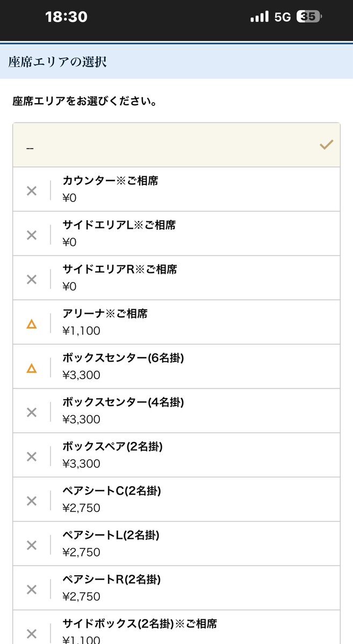The width and height of the screenshot is (353, 644).
Task: Click the X icon beside カウンター
Action: pyautogui.click(x=32, y=191)
